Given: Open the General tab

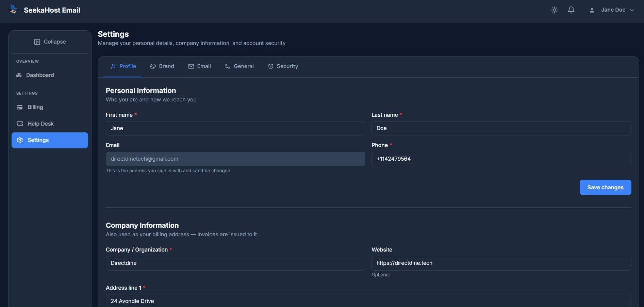Looking at the screenshot, I should tap(239, 66).
